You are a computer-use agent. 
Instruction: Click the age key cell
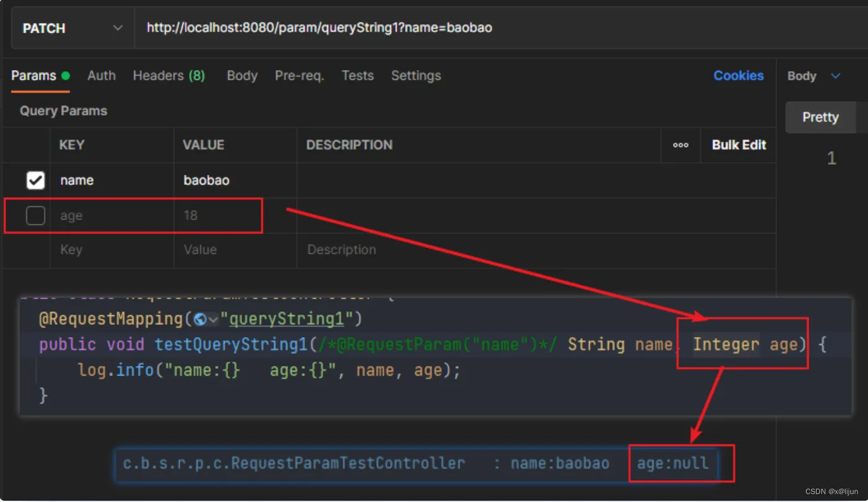[112, 216]
